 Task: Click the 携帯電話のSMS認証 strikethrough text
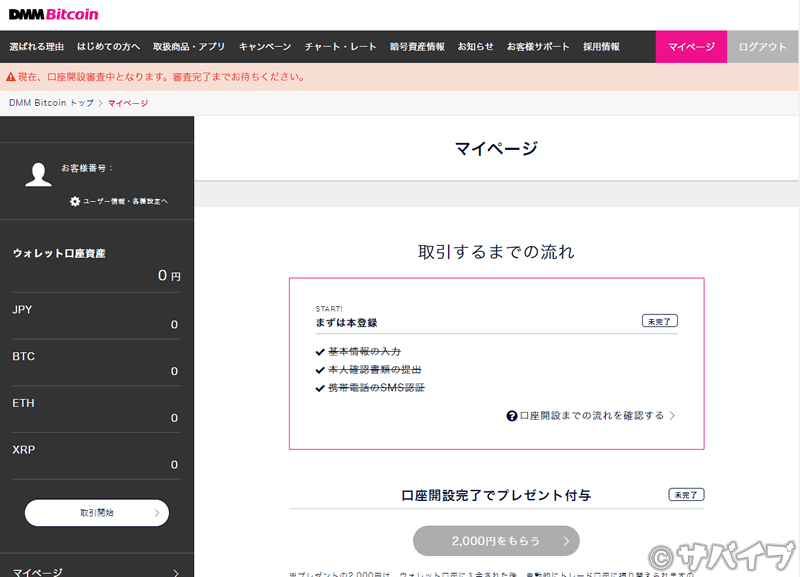click(x=377, y=388)
